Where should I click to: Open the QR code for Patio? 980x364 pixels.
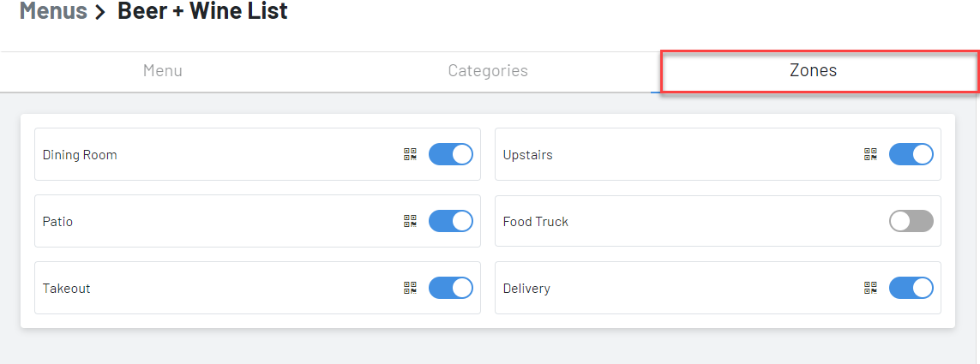pyautogui.click(x=410, y=221)
